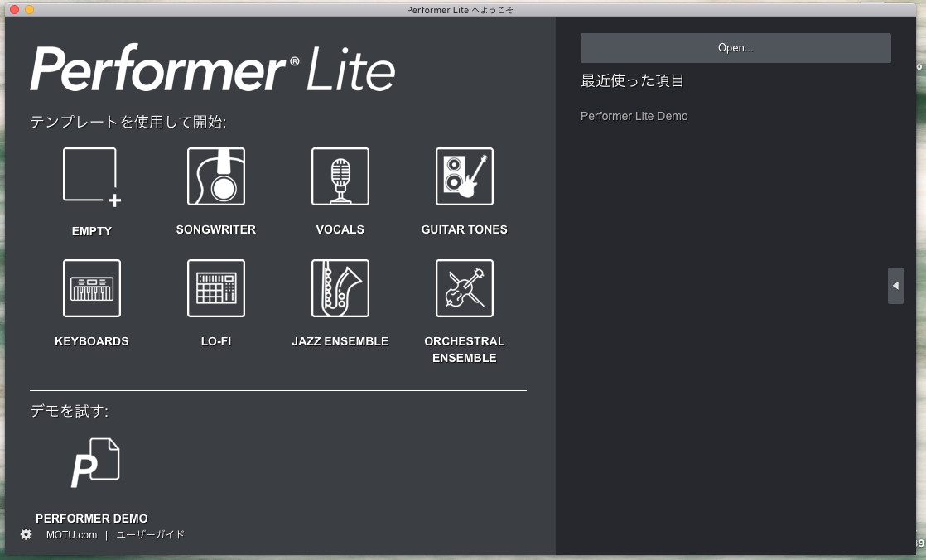The width and height of the screenshot is (926, 560).
Task: Choose the Lo-Fi drum pad template icon
Action: point(216,288)
